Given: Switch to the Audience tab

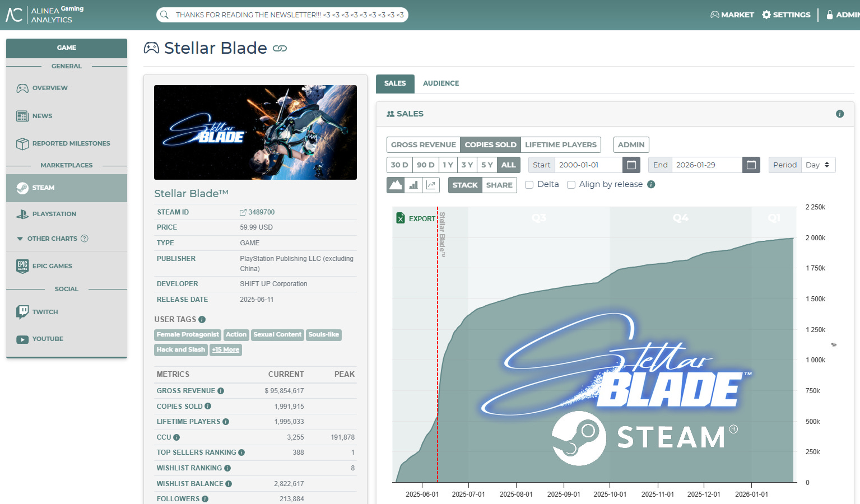Looking at the screenshot, I should click(x=441, y=83).
